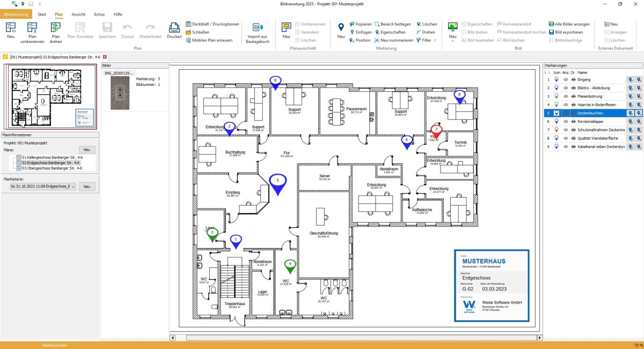Export image with Bild exportieren
Viewport: 644px width, 349px height.
(565, 32)
